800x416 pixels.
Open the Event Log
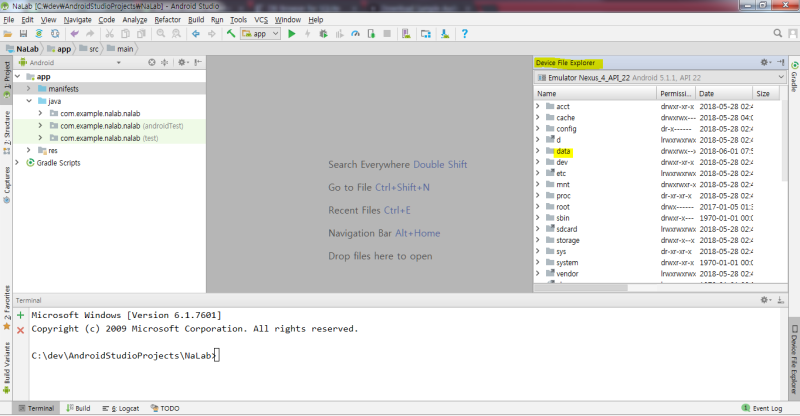pyautogui.click(x=762, y=408)
